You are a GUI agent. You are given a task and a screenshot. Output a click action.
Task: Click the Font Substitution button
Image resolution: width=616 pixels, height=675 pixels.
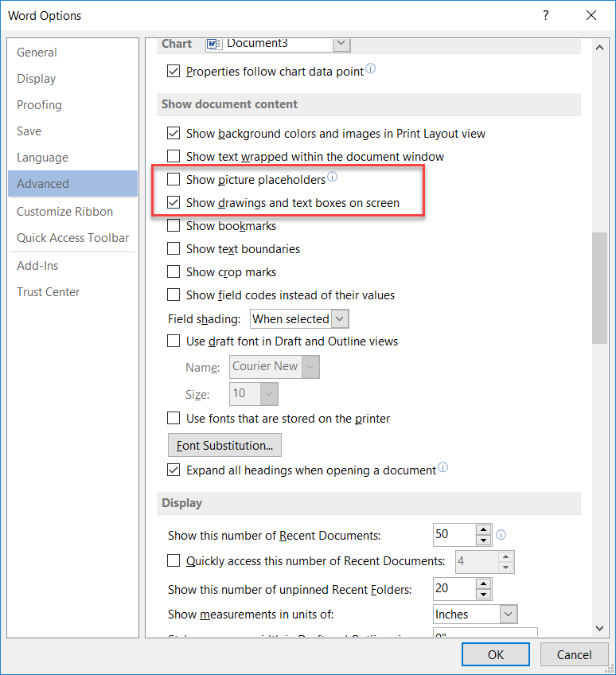click(224, 445)
